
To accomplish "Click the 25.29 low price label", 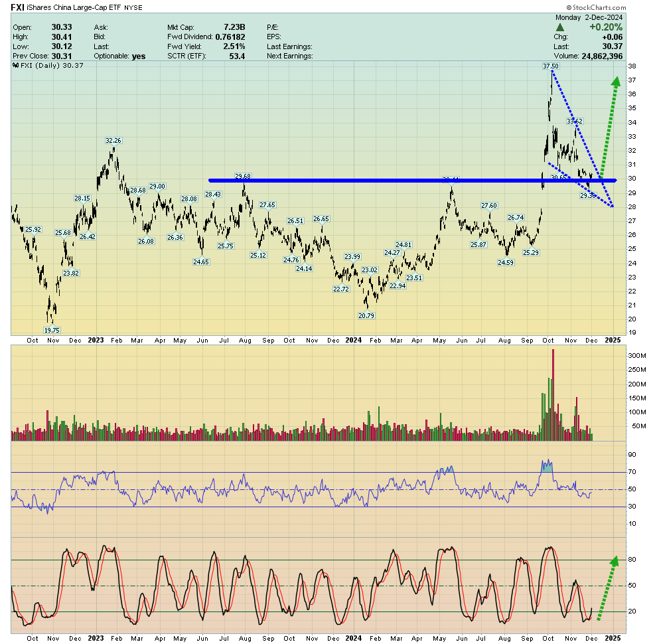I will 531,252.
